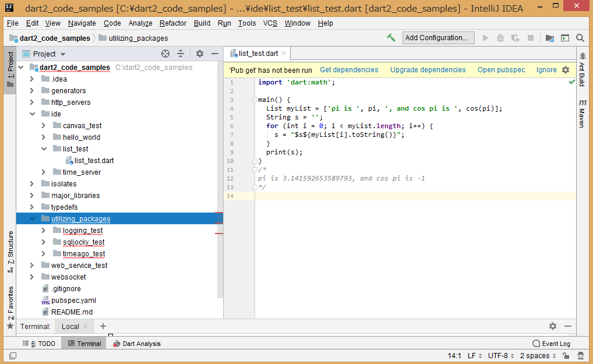Open the Tools menu
Image resolution: width=593 pixels, height=364 pixels.
tap(247, 23)
